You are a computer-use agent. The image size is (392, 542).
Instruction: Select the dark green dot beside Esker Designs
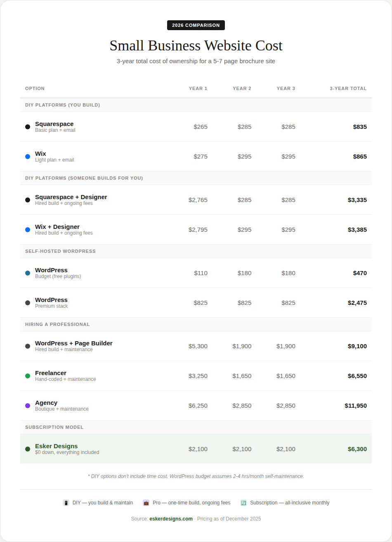[x=27, y=449]
